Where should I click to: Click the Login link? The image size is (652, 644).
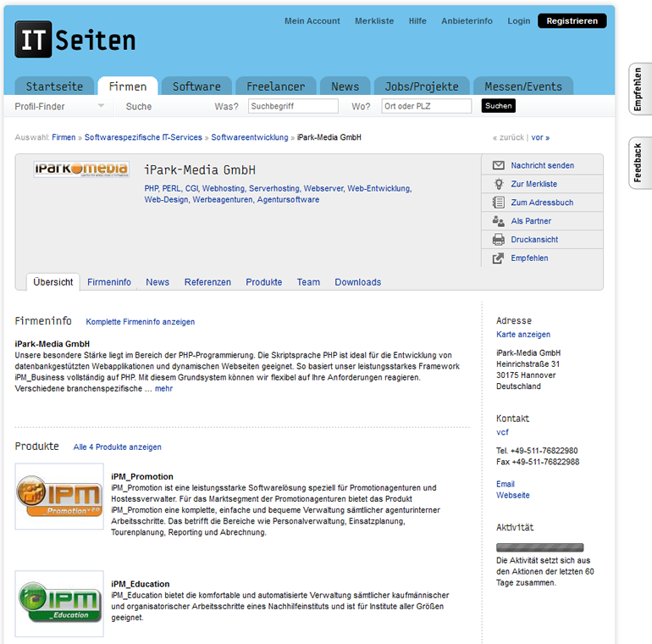pos(518,21)
